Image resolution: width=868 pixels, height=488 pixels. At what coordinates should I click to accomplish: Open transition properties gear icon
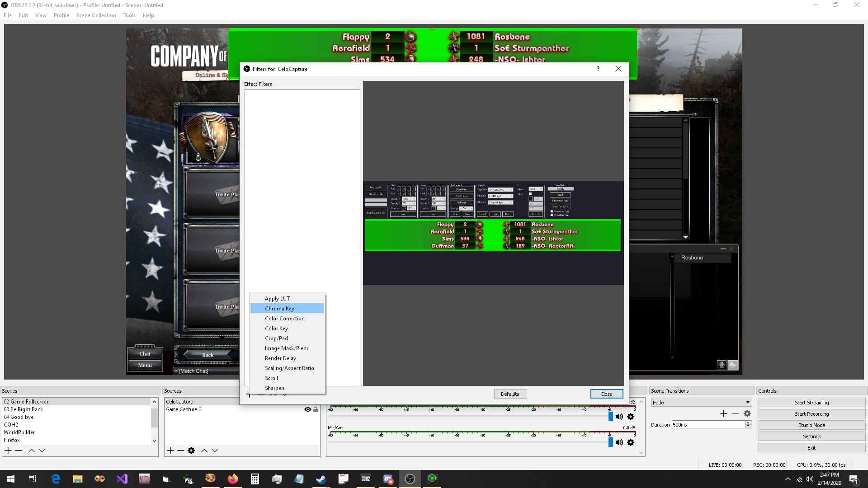point(747,413)
